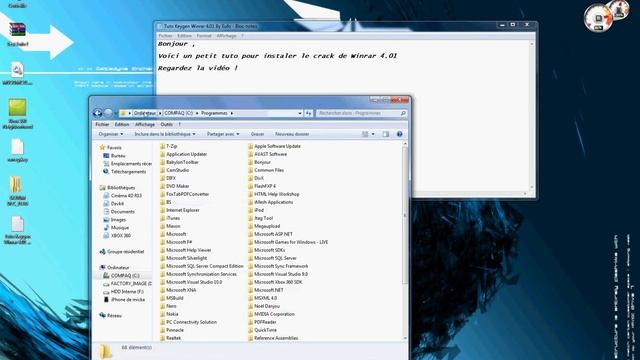
Task: Click the NVIDIA Corporation folder icon
Action: pyautogui.click(x=251, y=314)
